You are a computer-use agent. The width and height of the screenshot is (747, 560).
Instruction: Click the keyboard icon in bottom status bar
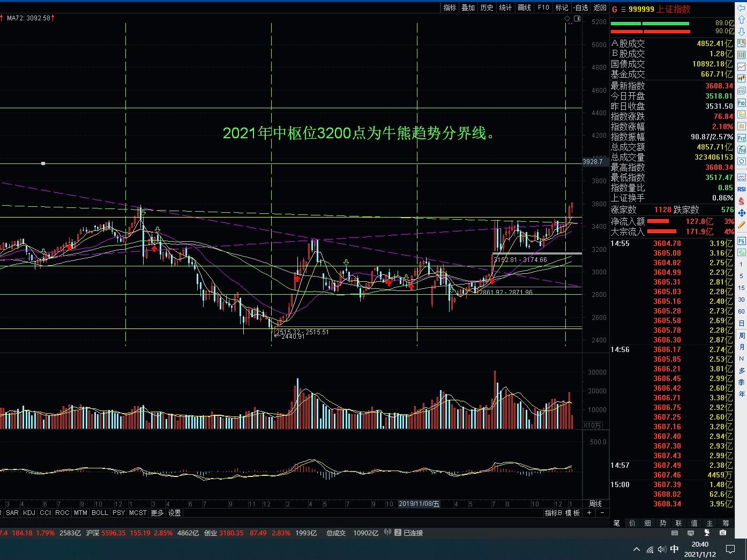[x=675, y=533]
